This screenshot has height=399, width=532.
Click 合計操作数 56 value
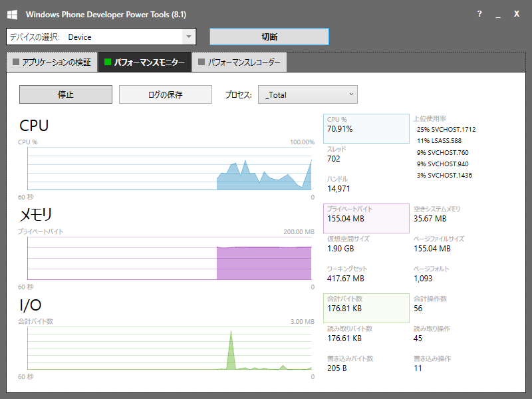(418, 308)
